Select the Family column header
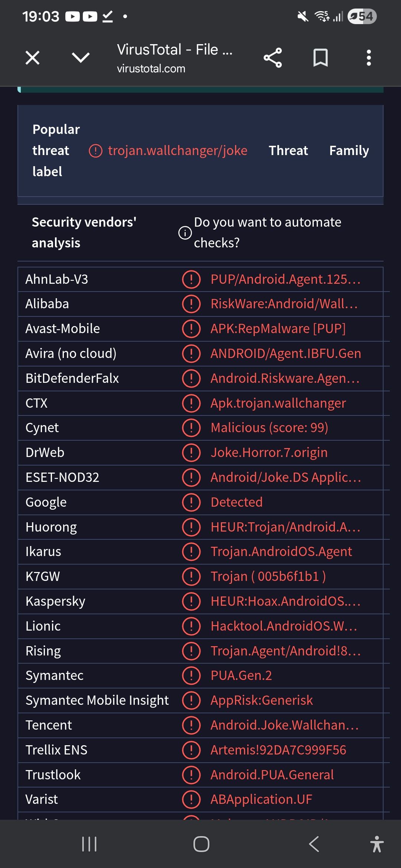This screenshot has width=401, height=868. pyautogui.click(x=349, y=151)
